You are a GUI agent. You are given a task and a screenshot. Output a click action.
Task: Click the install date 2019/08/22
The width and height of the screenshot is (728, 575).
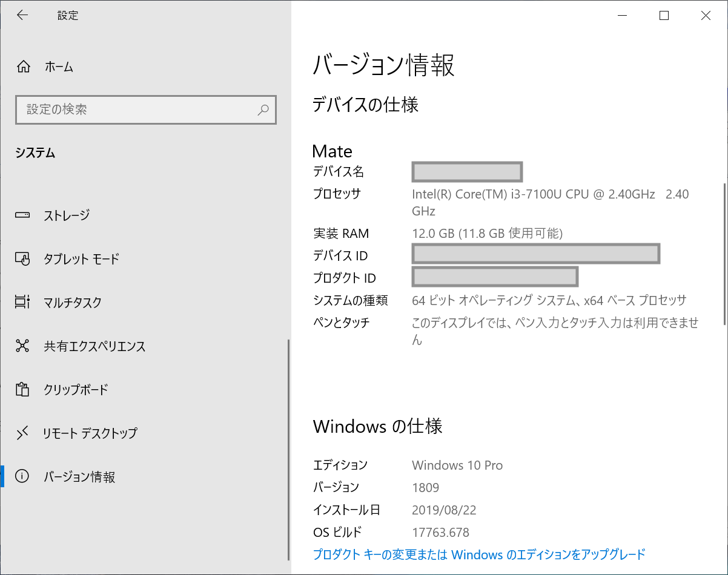(444, 510)
